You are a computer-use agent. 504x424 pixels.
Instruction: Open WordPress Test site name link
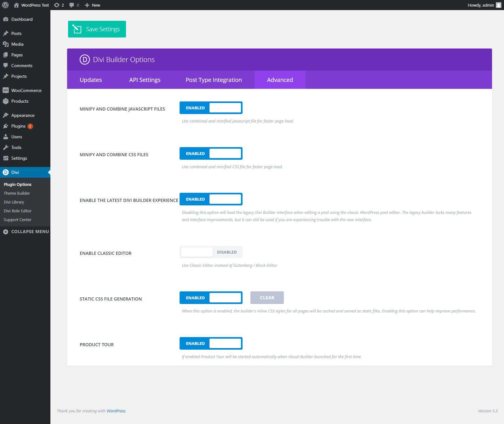point(35,5)
